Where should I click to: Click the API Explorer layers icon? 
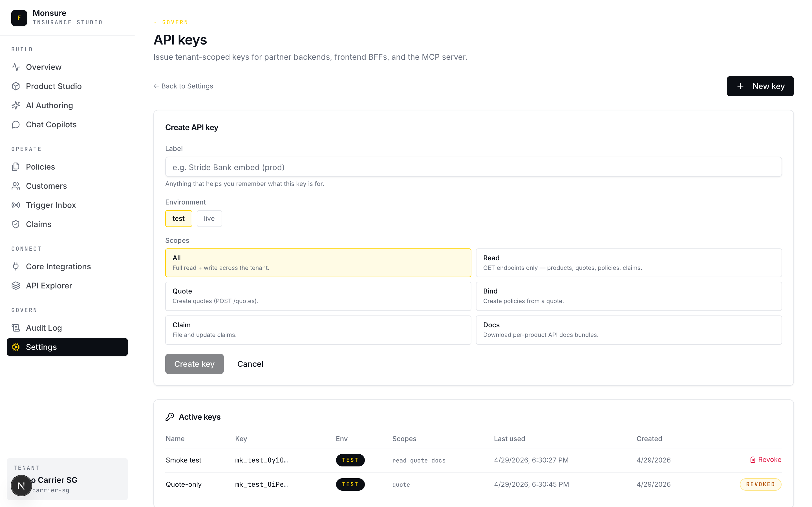(x=16, y=285)
